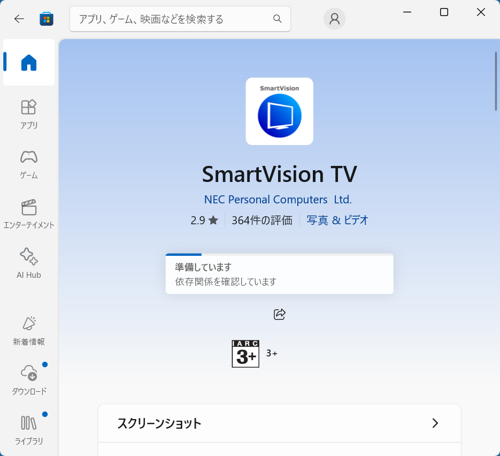Open the アプリ section in sidebar

click(29, 114)
